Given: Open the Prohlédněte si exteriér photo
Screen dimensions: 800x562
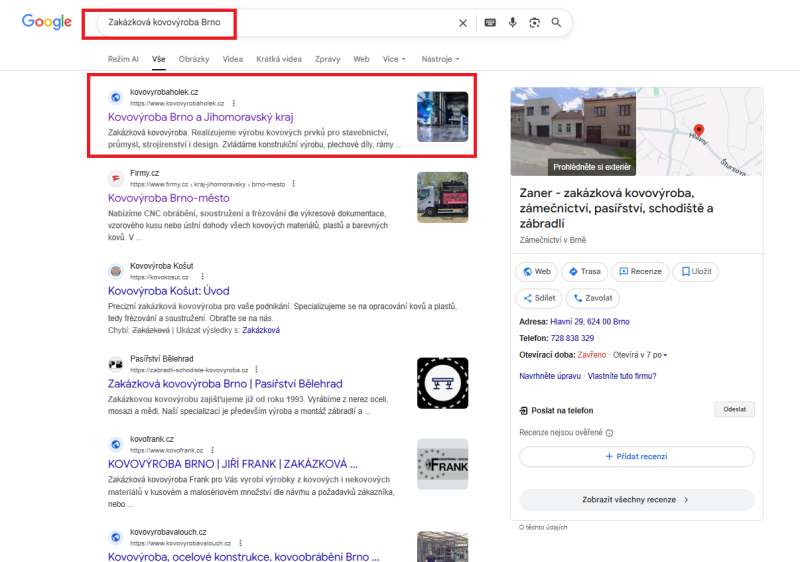Looking at the screenshot, I should 573,132.
